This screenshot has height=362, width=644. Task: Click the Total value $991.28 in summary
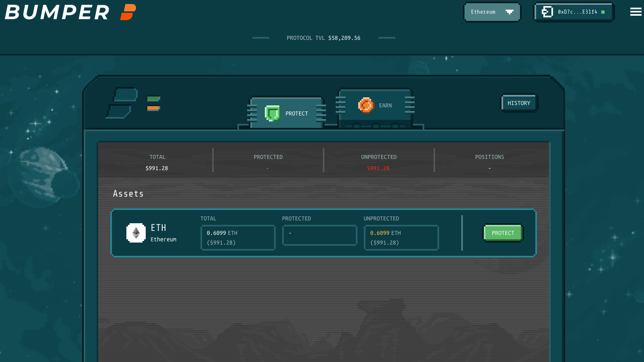coord(157,168)
